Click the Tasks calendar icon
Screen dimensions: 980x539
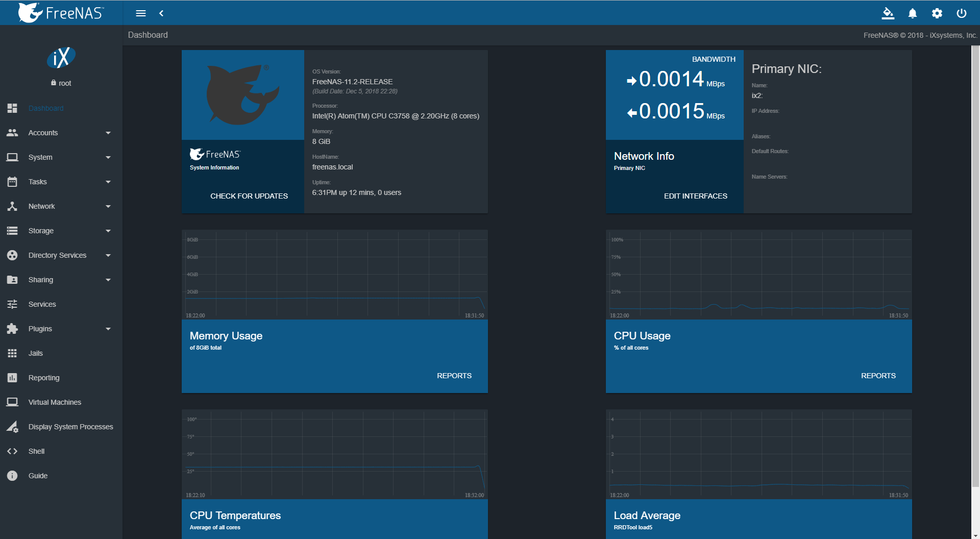coord(12,182)
